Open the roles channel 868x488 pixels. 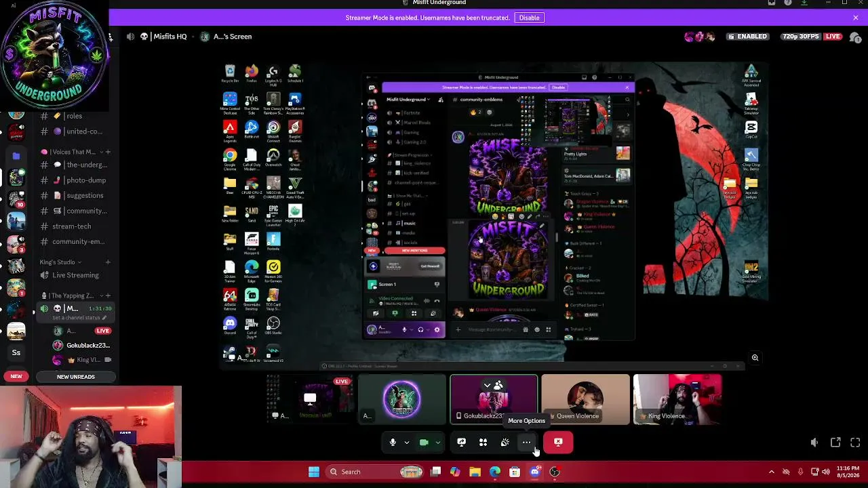(73, 116)
